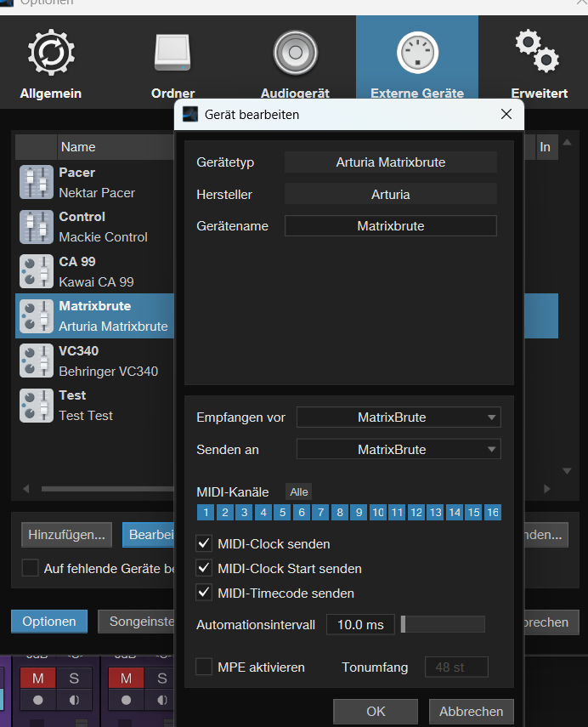This screenshot has height=727, width=588.
Task: Click the Automationsintervall slider
Action: tap(443, 624)
